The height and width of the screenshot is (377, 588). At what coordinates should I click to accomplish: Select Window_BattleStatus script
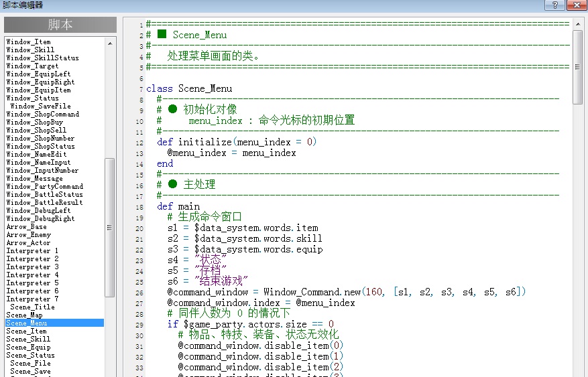click(45, 195)
